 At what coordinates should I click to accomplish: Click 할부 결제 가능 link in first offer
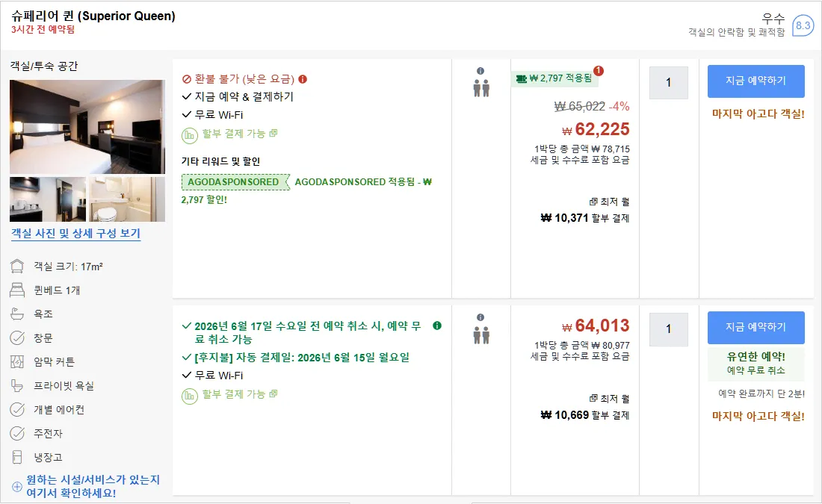[240, 134]
